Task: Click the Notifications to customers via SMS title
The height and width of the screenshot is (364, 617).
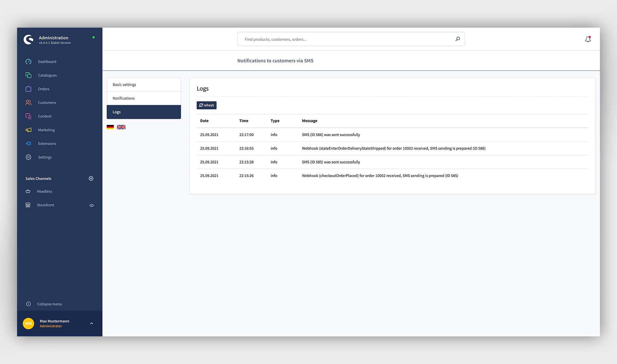Action: pos(275,61)
